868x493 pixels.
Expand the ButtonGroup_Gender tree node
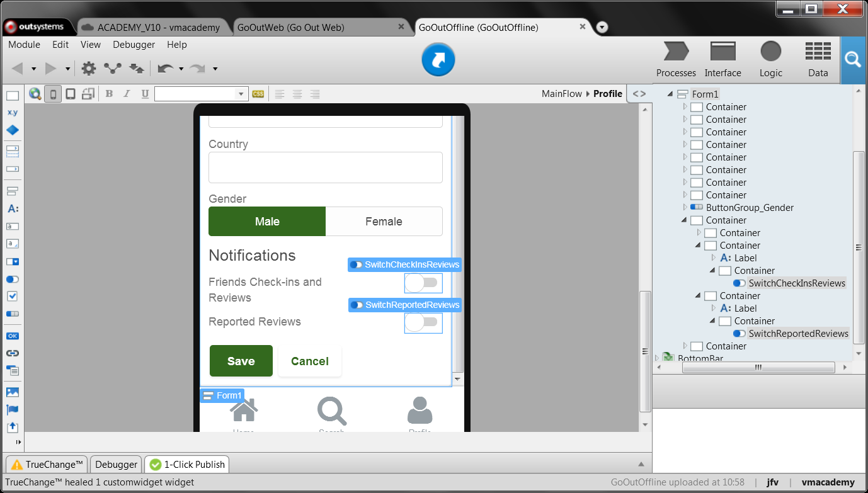(x=685, y=207)
